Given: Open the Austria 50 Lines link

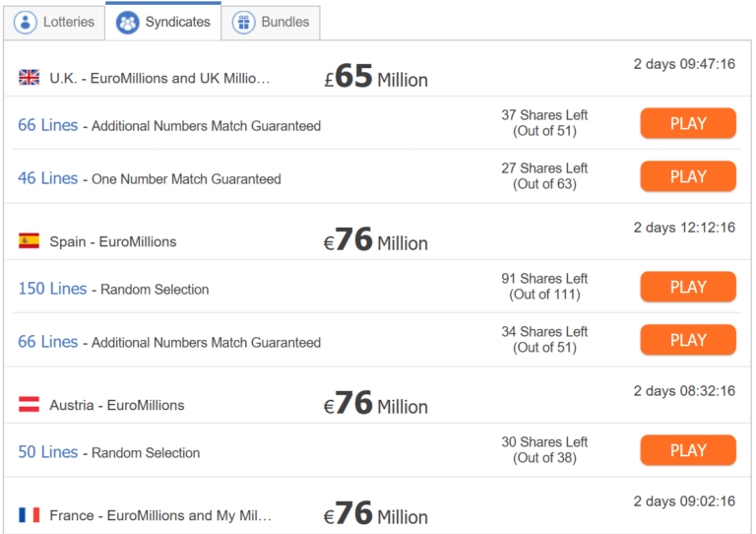Looking at the screenshot, I should [47, 452].
